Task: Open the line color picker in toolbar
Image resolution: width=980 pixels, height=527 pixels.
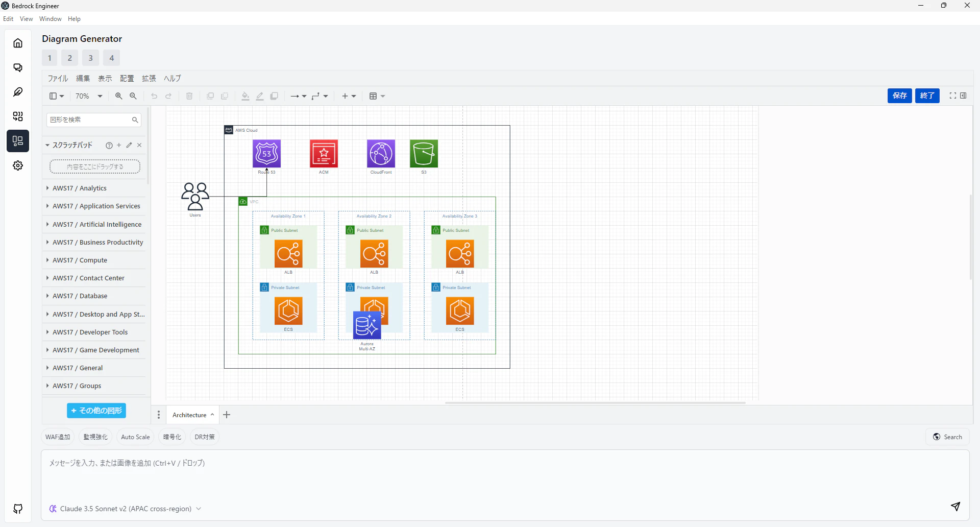Action: (260, 96)
